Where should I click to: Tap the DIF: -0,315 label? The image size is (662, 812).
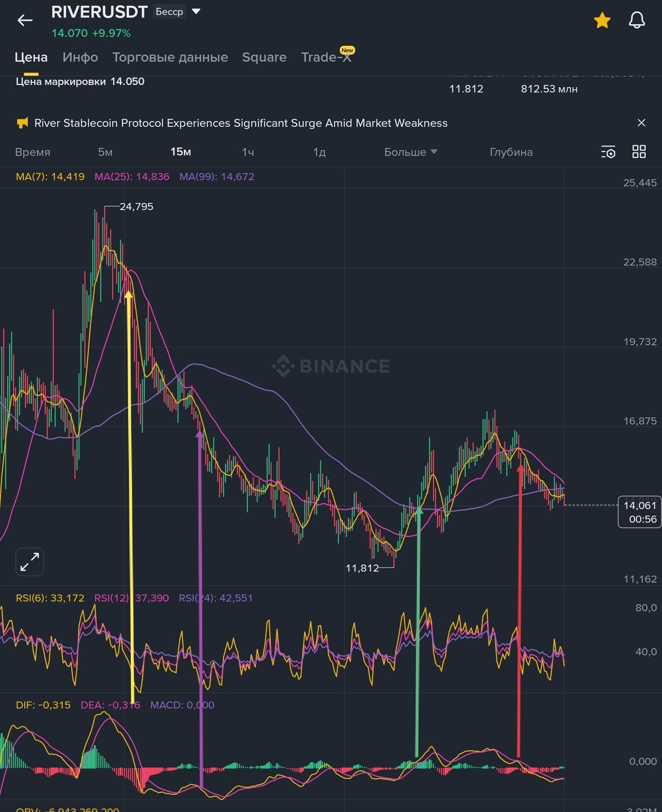43,705
